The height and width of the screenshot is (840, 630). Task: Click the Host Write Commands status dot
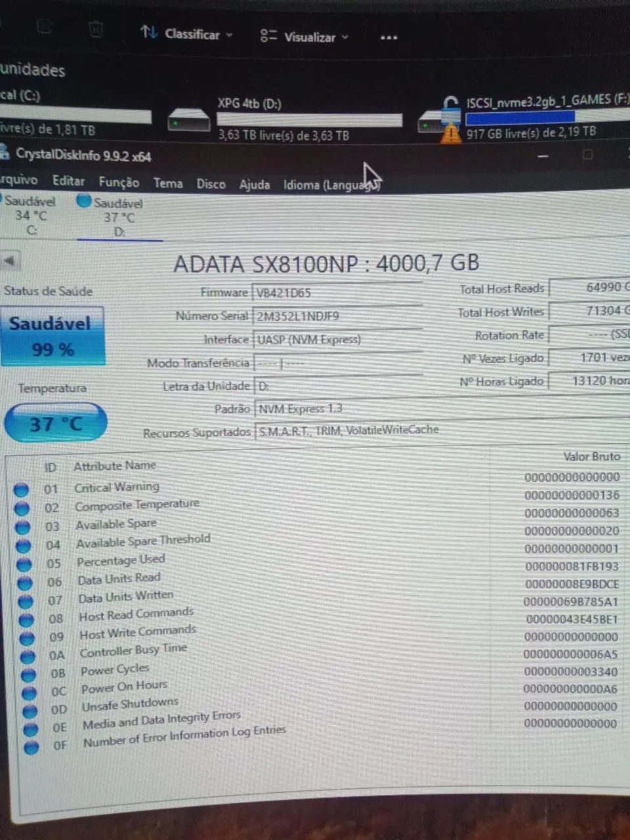pyautogui.click(x=28, y=639)
